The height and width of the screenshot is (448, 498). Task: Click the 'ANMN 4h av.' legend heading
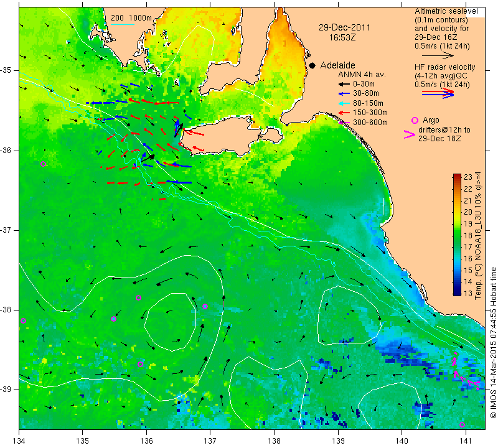pyautogui.click(x=362, y=75)
